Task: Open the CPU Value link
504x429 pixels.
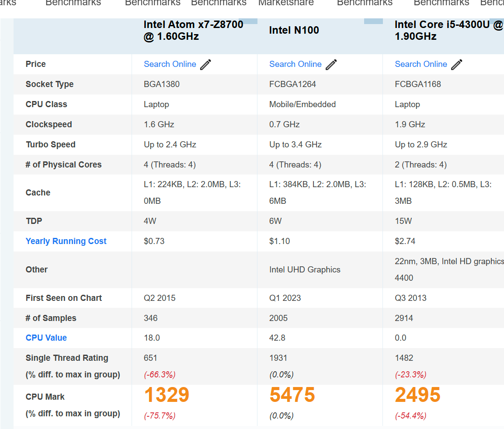Action: [x=46, y=338]
